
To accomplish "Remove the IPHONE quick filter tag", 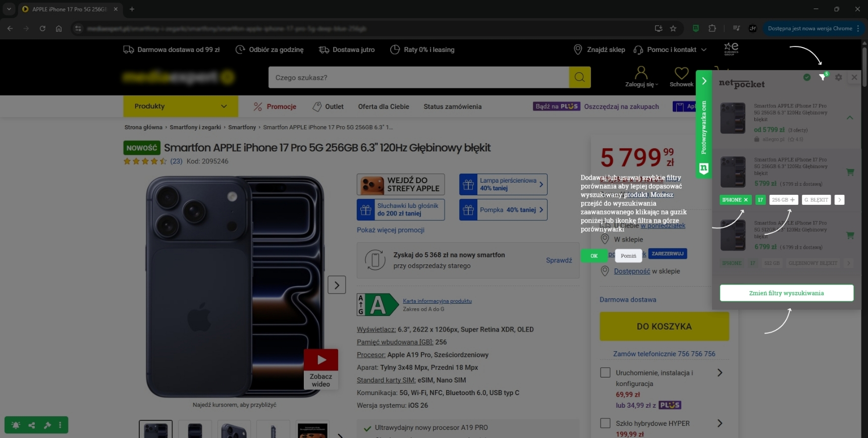I will click(x=746, y=200).
